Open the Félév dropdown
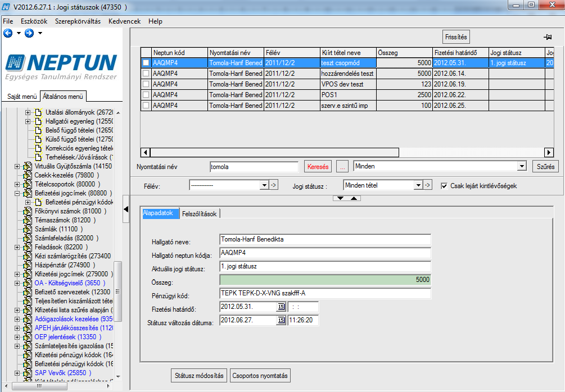 pos(264,185)
